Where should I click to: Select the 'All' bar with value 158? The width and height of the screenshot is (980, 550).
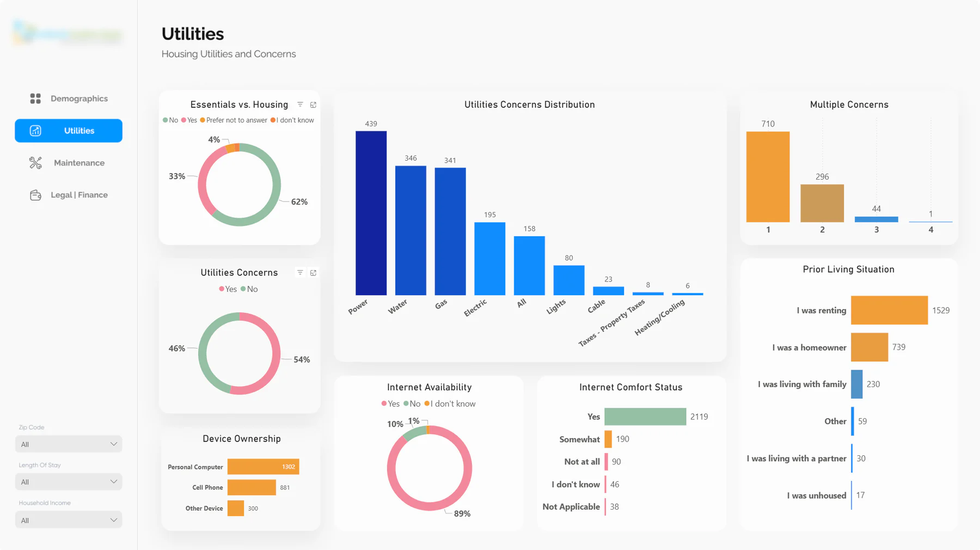[529, 266]
